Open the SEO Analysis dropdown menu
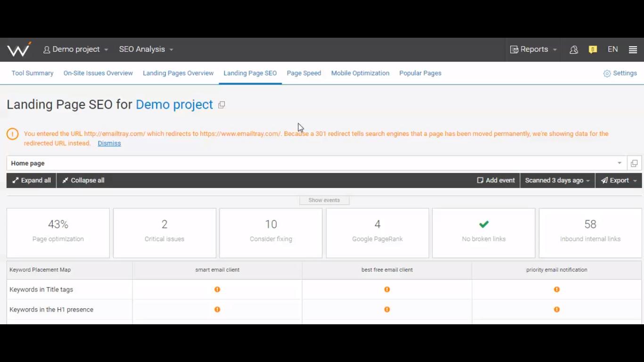Viewport: 644px width, 362px height. [146, 49]
